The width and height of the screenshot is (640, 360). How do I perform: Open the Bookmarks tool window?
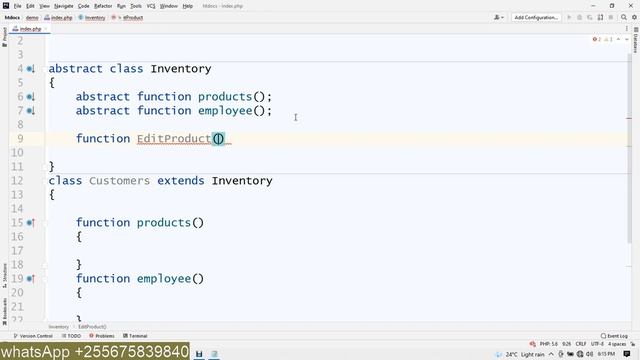(x=4, y=311)
